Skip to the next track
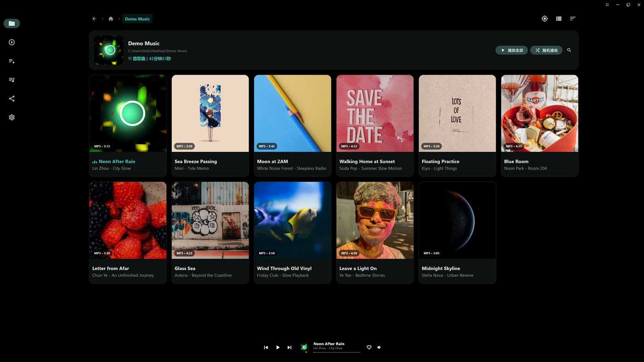The width and height of the screenshot is (644, 362). pos(289,347)
